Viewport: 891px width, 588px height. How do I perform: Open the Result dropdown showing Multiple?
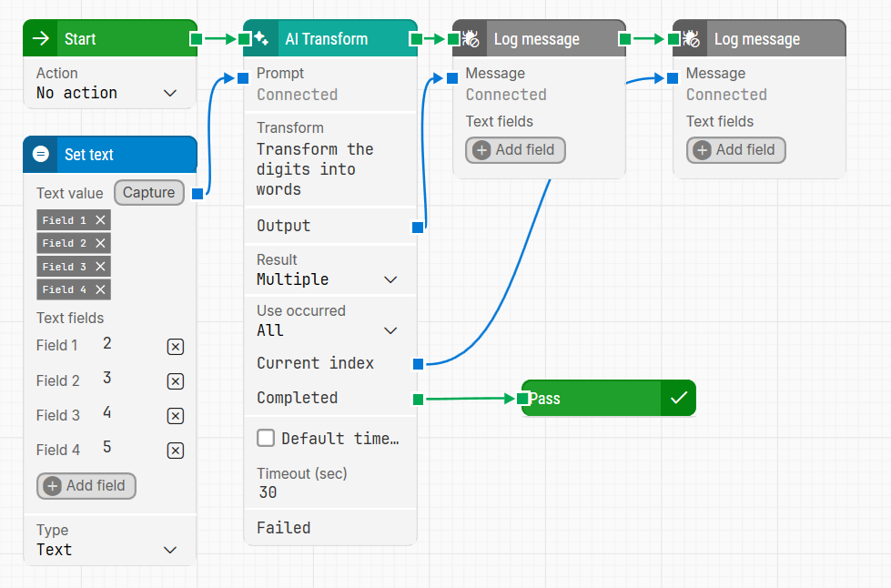coord(327,279)
